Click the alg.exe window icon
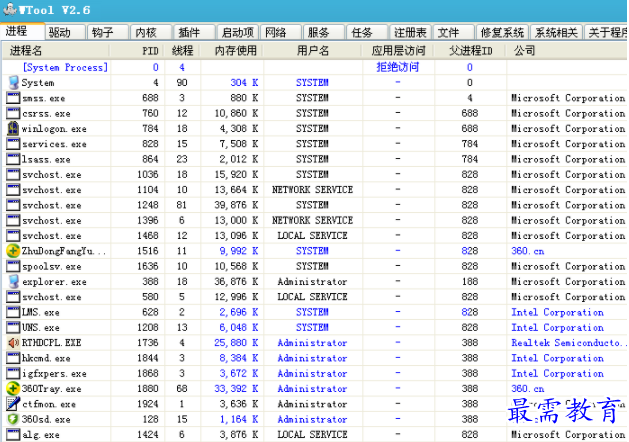The width and height of the screenshot is (629, 442). pyautogui.click(x=13, y=434)
